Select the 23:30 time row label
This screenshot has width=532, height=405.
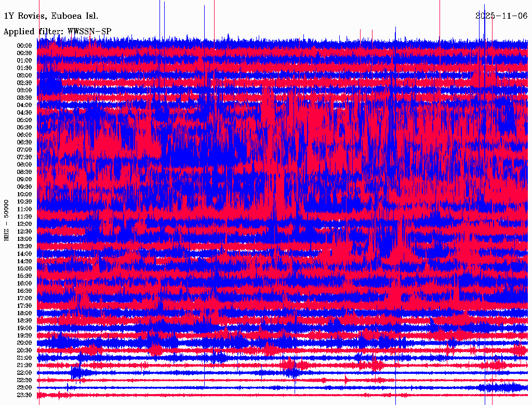(24, 395)
